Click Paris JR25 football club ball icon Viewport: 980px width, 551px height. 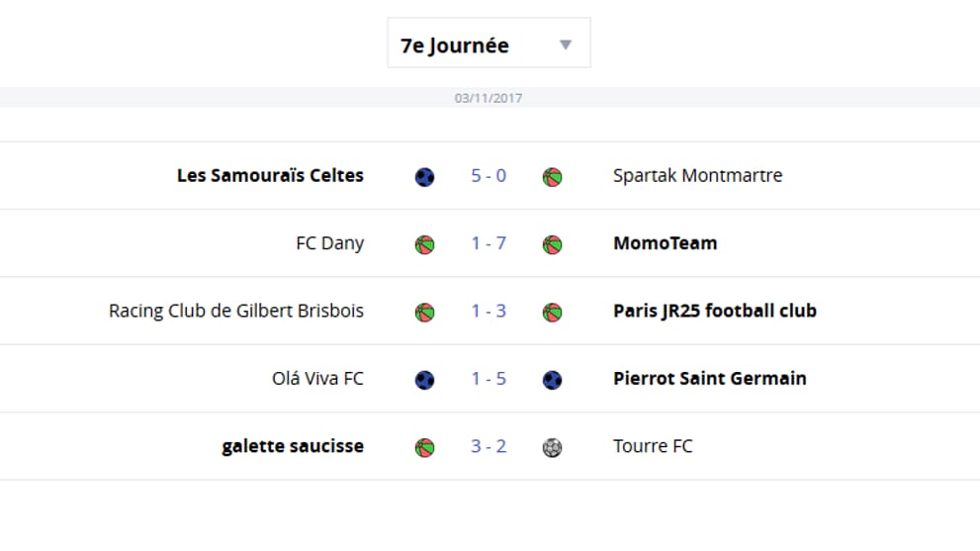[552, 312]
